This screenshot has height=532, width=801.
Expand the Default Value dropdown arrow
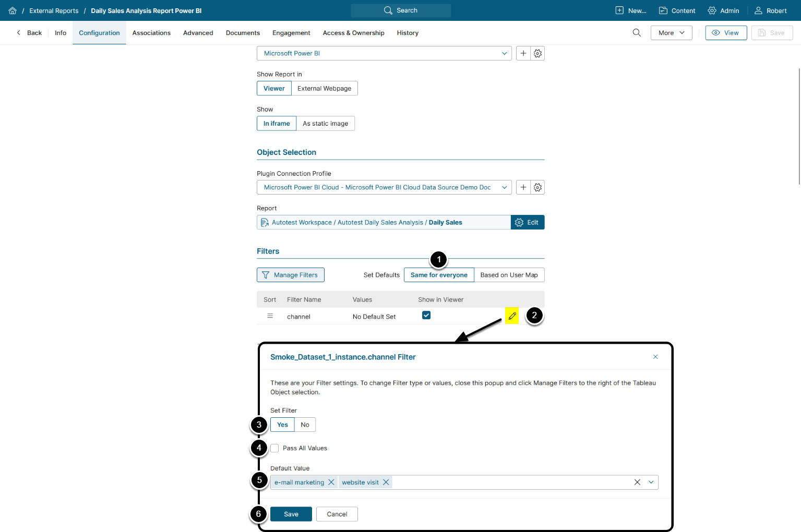(651, 482)
